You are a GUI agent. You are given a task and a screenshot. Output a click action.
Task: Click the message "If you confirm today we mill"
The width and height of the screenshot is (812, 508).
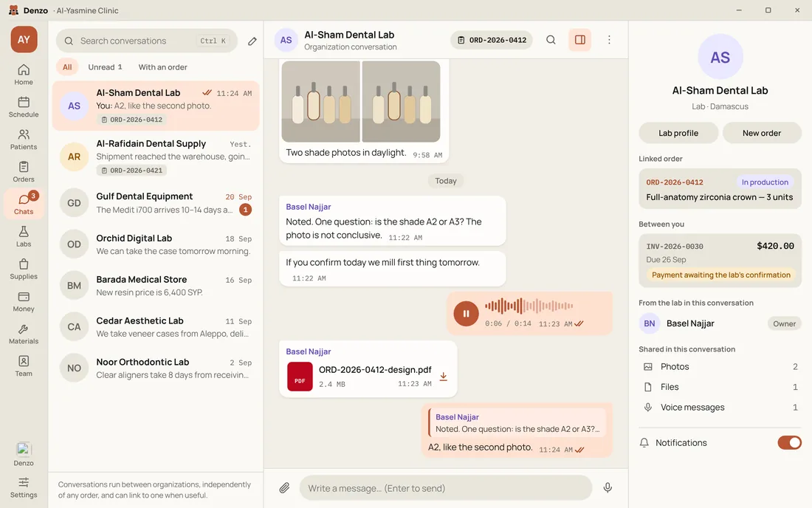tap(392, 269)
